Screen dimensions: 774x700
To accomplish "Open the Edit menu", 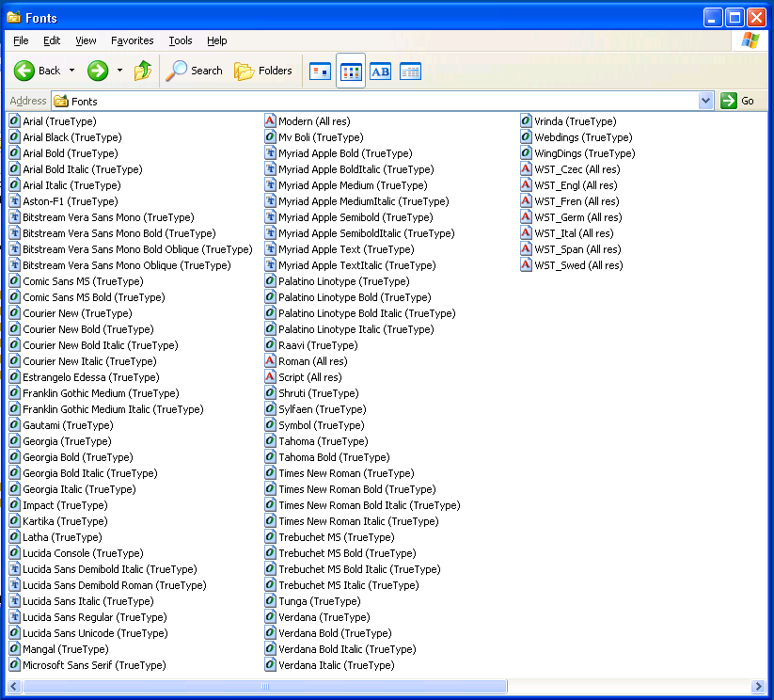I will [x=52, y=40].
